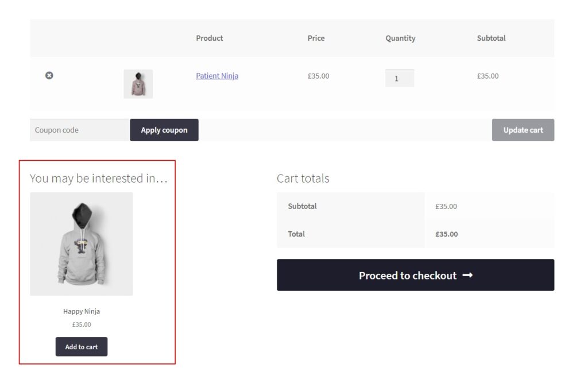The image size is (588, 372).
Task: Click the Product column header
Action: tap(210, 38)
